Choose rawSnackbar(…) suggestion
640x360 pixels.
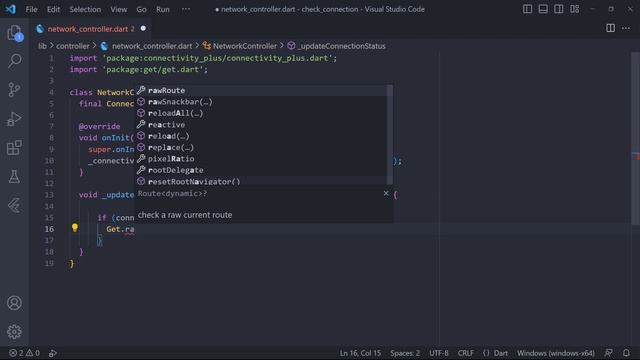click(x=261, y=102)
